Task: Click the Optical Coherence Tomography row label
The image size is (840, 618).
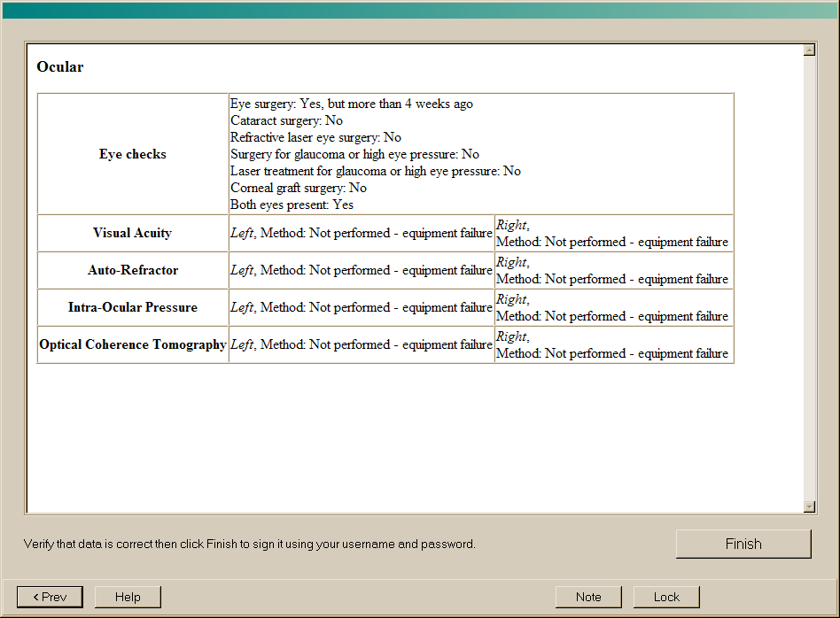Action: tap(133, 344)
